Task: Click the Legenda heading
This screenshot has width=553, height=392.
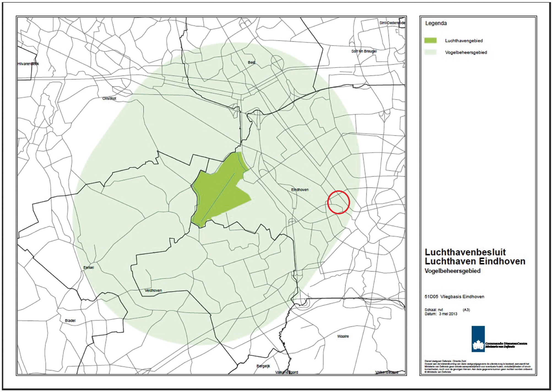Action: (x=436, y=23)
